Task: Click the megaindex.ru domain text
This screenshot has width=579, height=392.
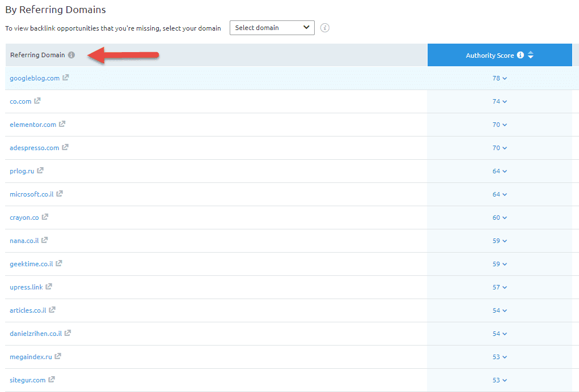Action: pos(31,357)
